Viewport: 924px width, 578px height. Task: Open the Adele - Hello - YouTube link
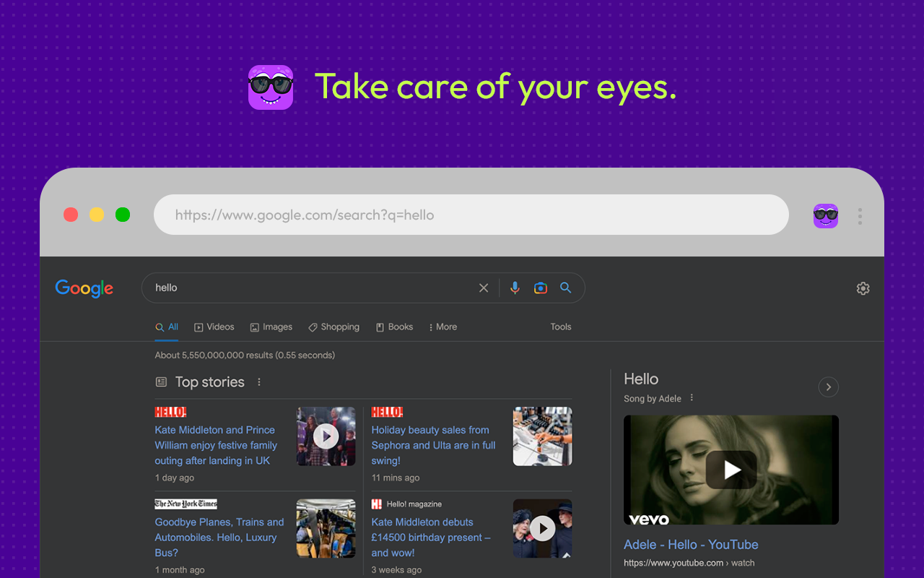[691, 545]
